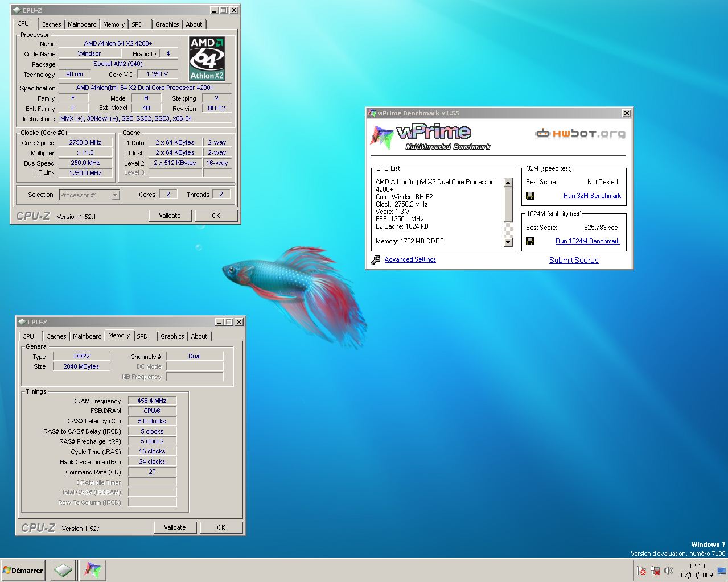Click scroll down arrow in CPU List
The width and height of the screenshot is (728, 582).
pyautogui.click(x=508, y=243)
